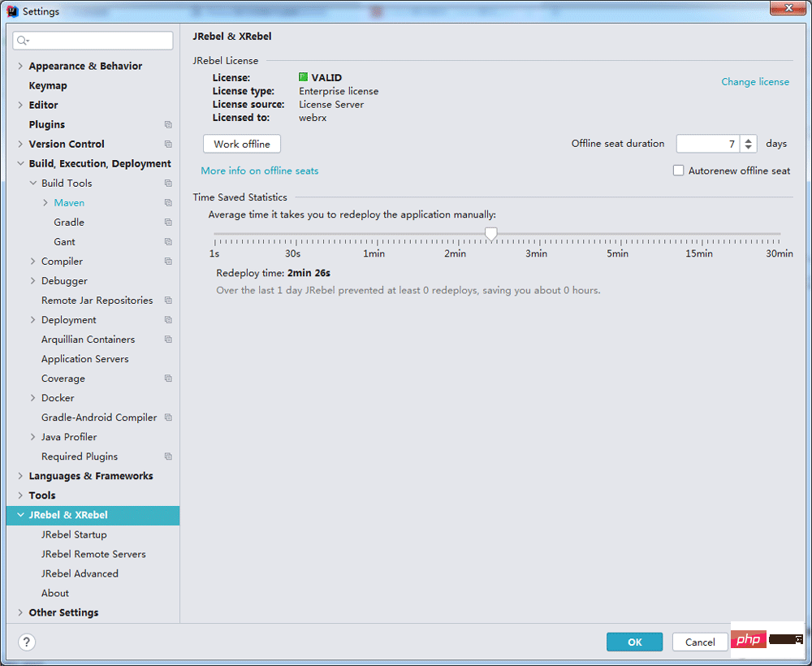Expand Languages & Frameworks section

[20, 476]
